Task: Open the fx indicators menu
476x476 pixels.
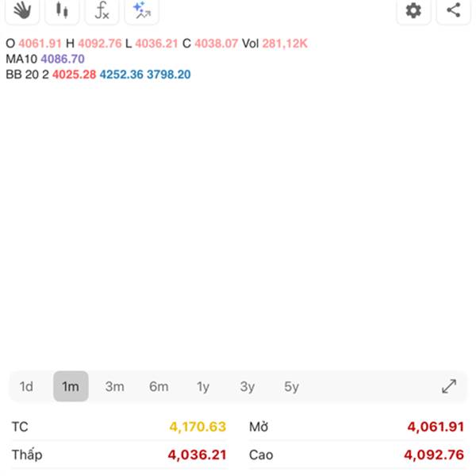Action: [x=102, y=10]
